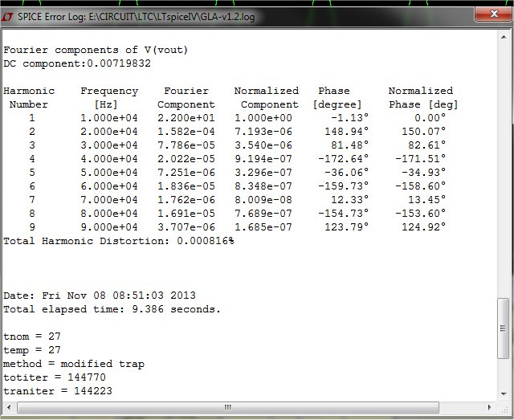Click the frequency value 1.000e+04
Viewport: 514px width, 420px height.
point(109,118)
